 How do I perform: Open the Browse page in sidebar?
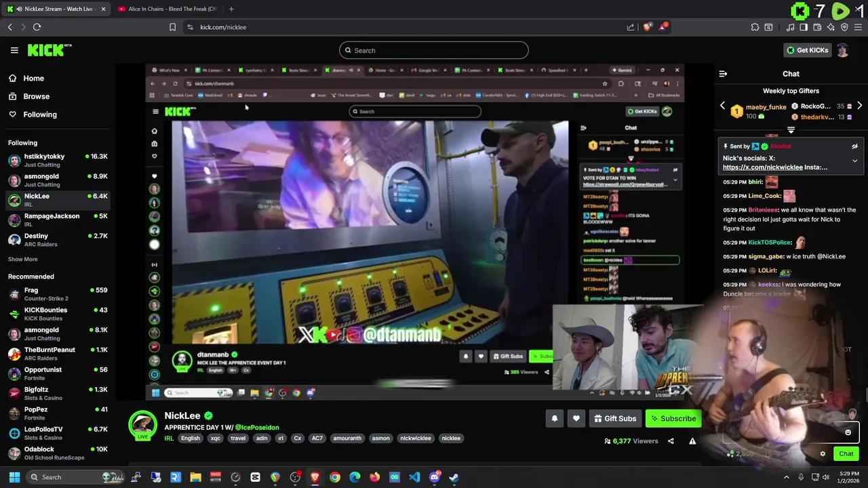click(x=36, y=96)
